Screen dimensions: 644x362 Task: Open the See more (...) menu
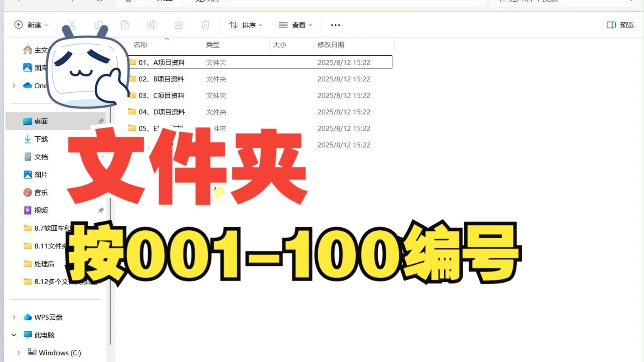pyautogui.click(x=335, y=25)
